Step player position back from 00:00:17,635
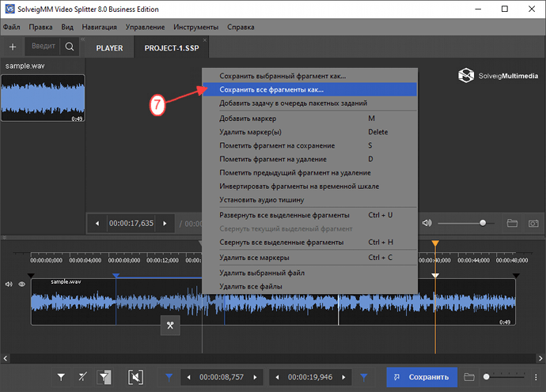This screenshot has width=546, height=392. point(97,224)
